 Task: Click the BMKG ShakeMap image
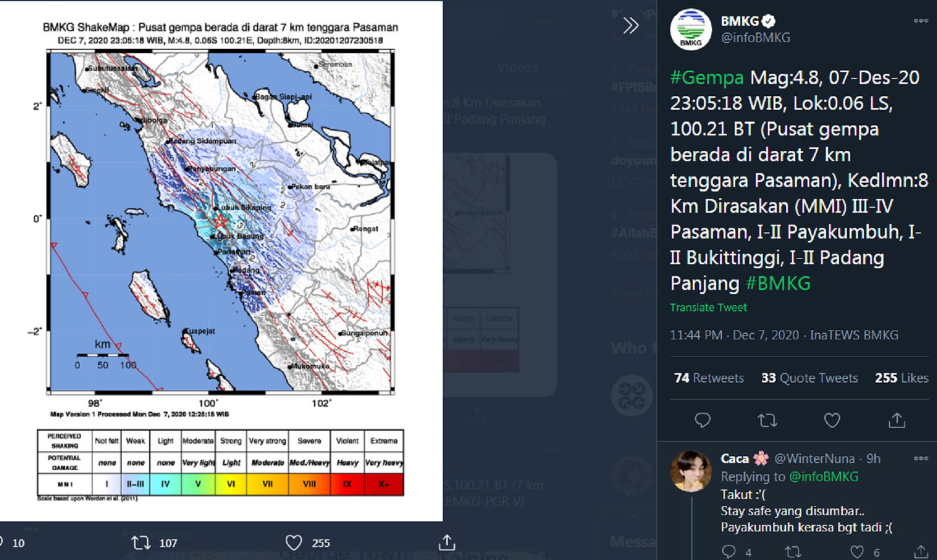click(x=221, y=261)
